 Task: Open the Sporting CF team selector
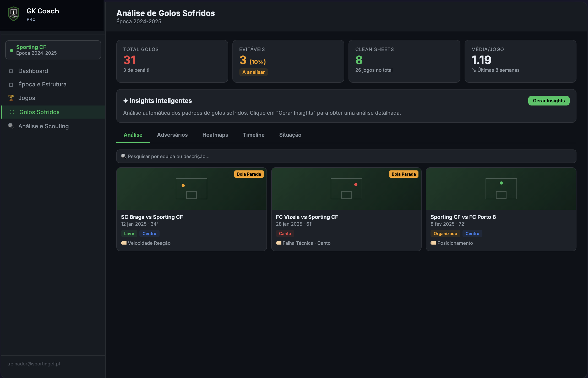tap(53, 50)
